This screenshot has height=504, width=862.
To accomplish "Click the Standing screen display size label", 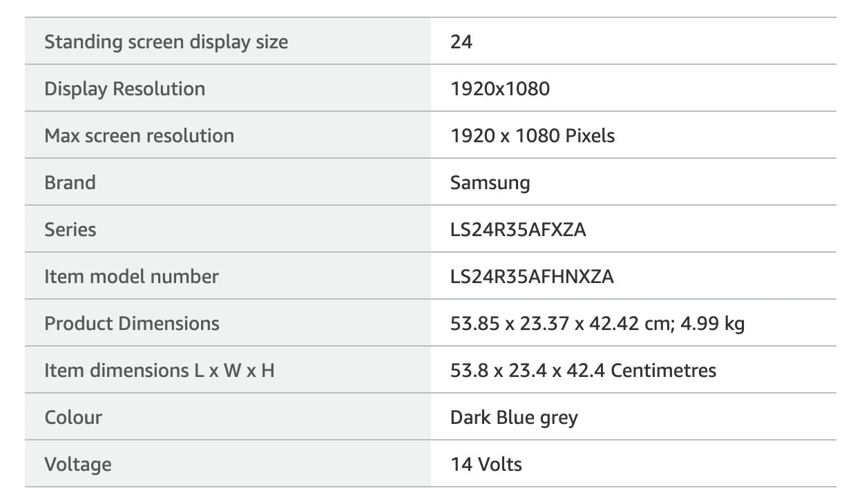I will coord(166,42).
